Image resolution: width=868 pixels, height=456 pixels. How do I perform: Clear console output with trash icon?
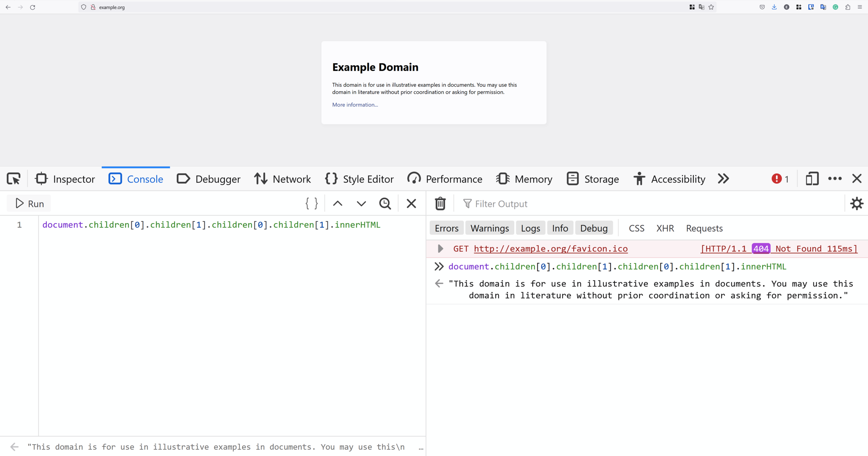point(440,204)
